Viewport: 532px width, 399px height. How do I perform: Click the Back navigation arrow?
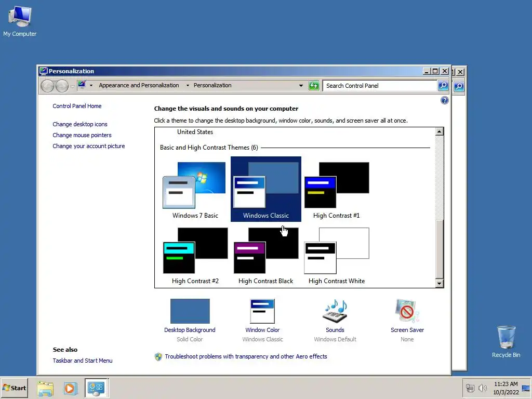point(47,86)
